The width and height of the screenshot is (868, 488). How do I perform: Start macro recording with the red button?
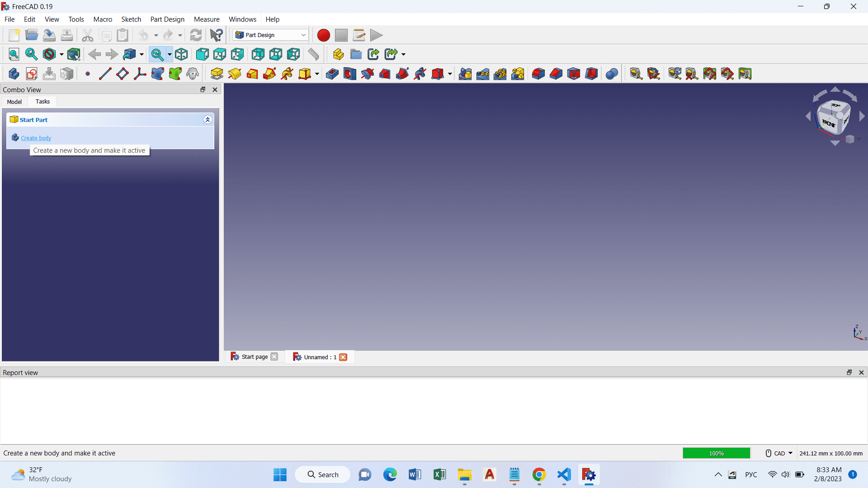point(323,35)
